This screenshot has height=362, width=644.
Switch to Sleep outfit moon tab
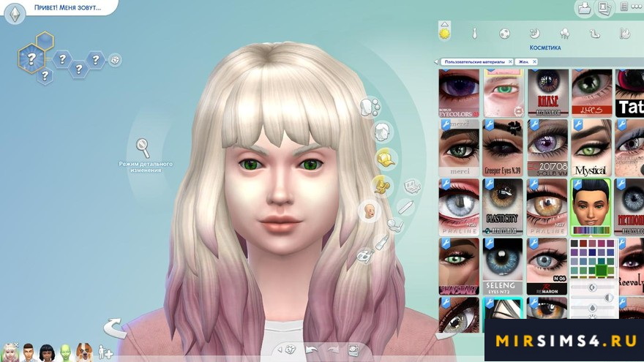tap(534, 34)
